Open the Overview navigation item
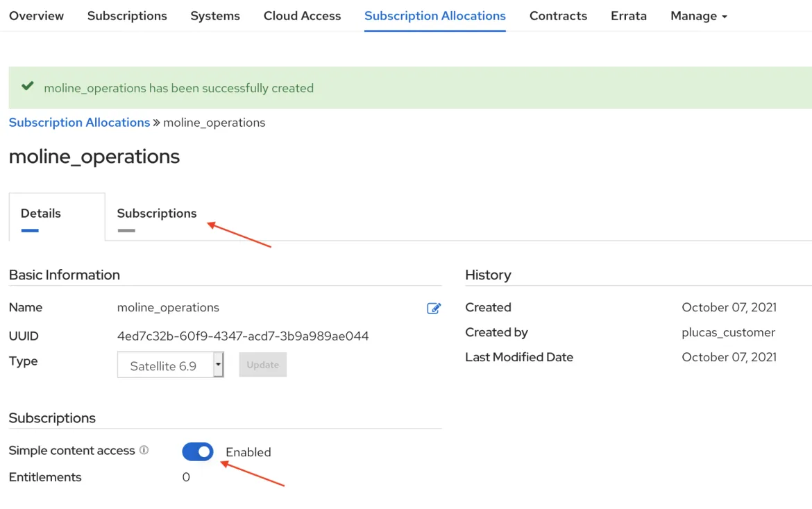The height and width of the screenshot is (509, 812). [x=36, y=16]
